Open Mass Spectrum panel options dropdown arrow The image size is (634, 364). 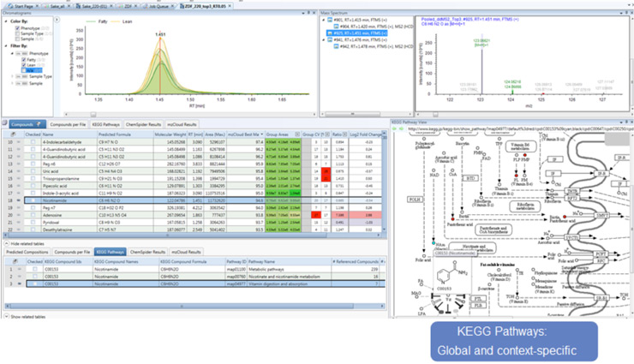tap(621, 13)
